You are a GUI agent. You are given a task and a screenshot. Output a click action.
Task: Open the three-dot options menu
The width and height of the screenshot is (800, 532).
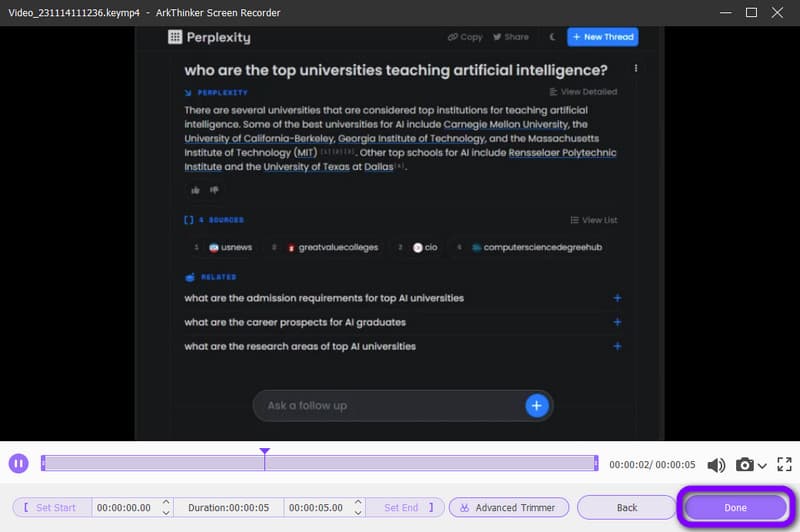click(636, 68)
